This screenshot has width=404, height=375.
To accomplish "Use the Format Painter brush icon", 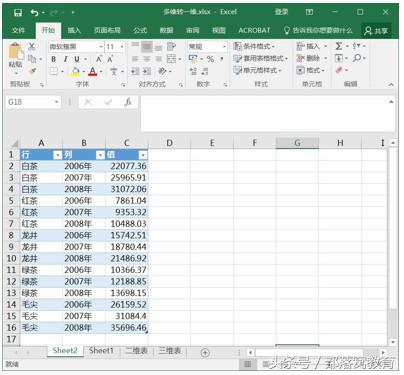I will click(32, 71).
